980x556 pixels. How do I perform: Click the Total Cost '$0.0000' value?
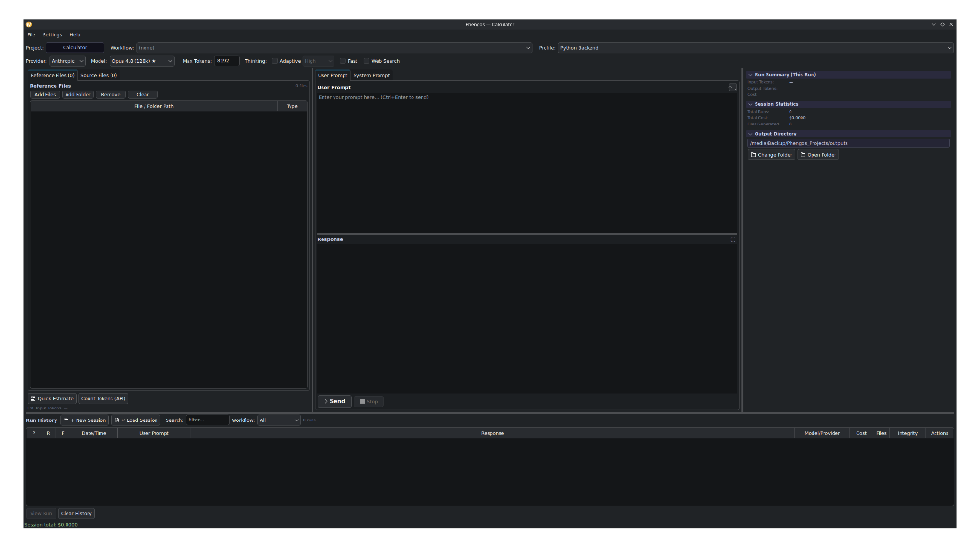797,118
